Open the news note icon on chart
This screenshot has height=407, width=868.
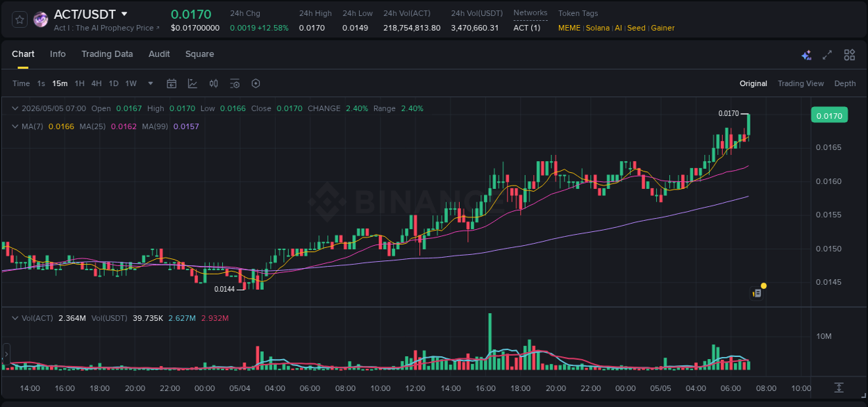tap(758, 294)
